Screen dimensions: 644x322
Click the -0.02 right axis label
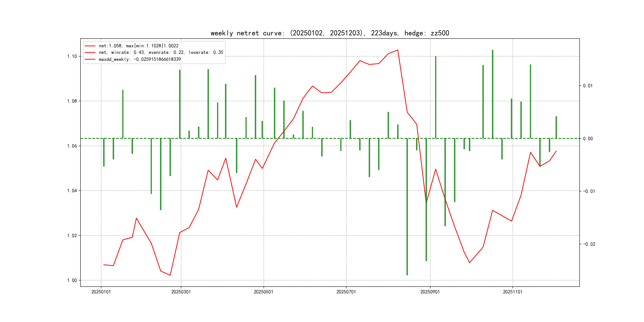[x=589, y=244]
